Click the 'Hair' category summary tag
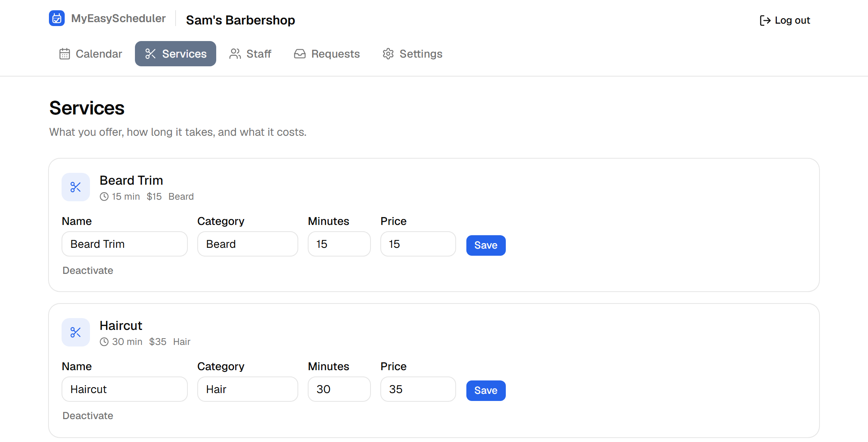The image size is (868, 442). [182, 342]
